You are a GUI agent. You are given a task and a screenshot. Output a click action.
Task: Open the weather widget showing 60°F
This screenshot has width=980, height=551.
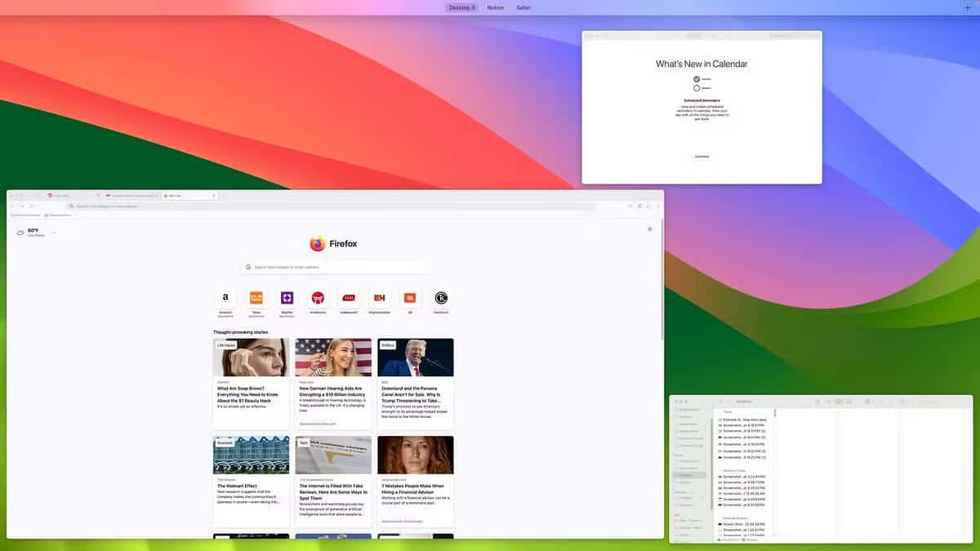33,233
